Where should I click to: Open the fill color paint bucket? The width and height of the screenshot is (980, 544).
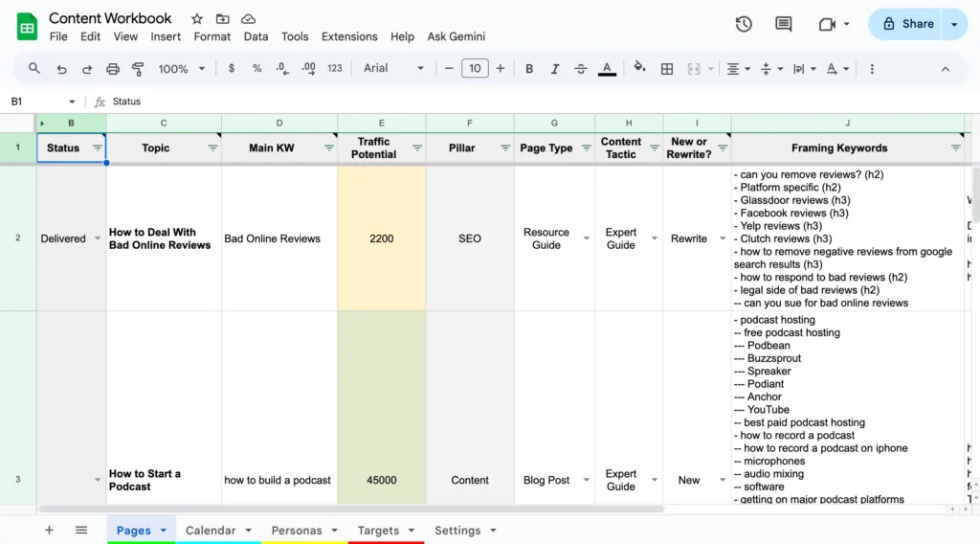coord(639,69)
